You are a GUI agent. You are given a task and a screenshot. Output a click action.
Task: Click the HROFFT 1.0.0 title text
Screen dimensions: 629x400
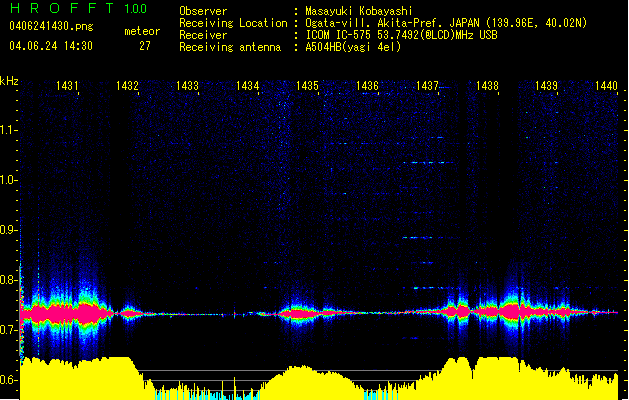[78, 8]
